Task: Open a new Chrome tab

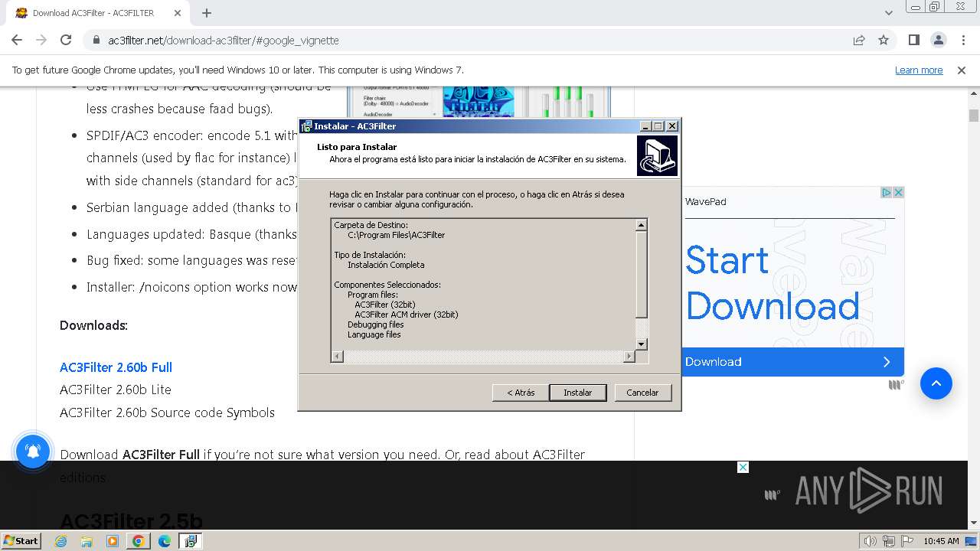Action: [x=207, y=13]
